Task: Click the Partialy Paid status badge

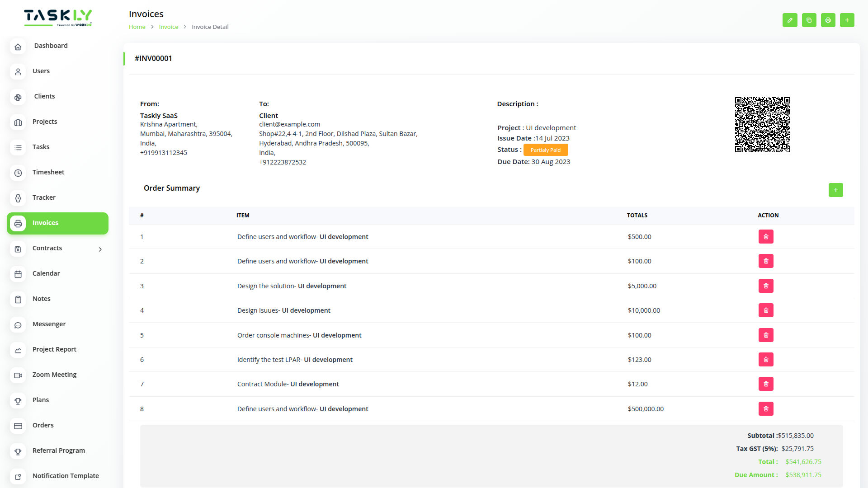Action: click(x=545, y=150)
